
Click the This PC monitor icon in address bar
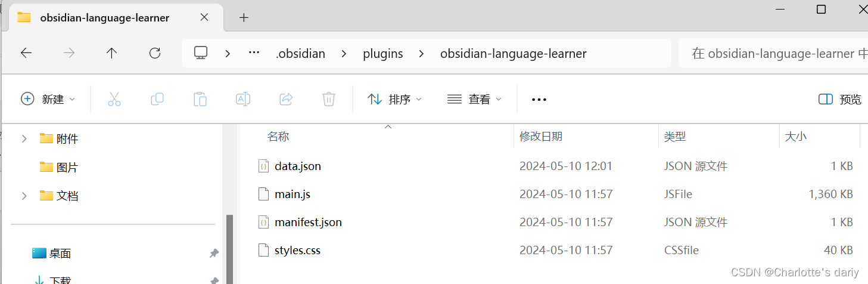(x=201, y=53)
